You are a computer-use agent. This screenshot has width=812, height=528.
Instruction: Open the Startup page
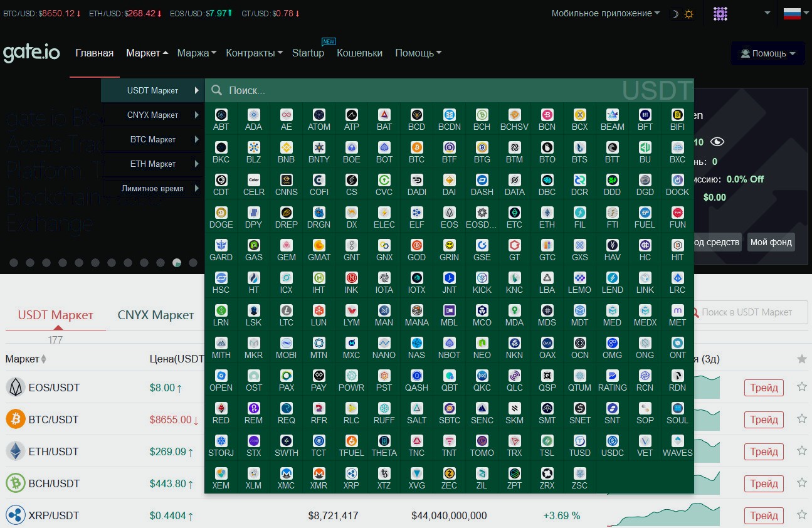[308, 53]
